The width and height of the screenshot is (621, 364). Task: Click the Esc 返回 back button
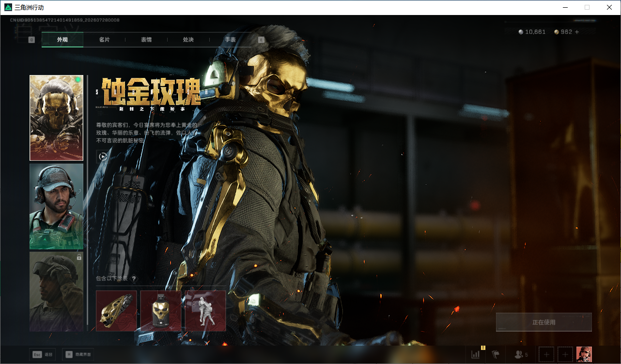43,355
